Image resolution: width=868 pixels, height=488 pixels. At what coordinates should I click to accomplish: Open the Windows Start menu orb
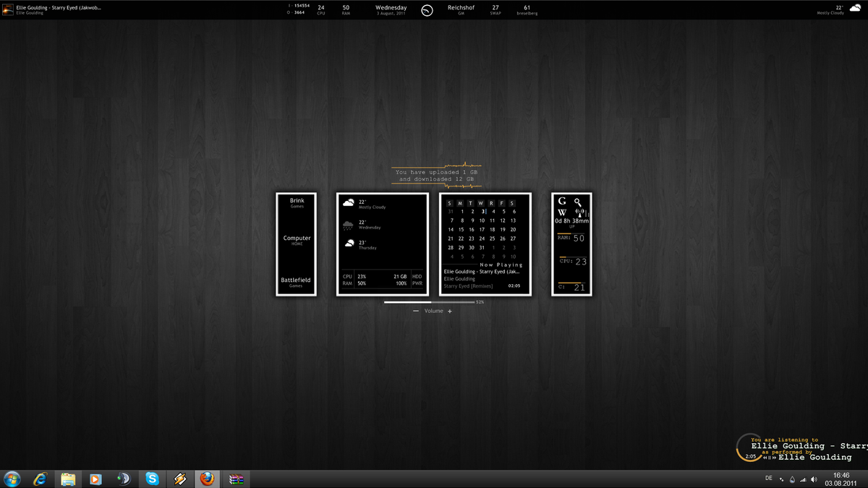[x=12, y=479]
